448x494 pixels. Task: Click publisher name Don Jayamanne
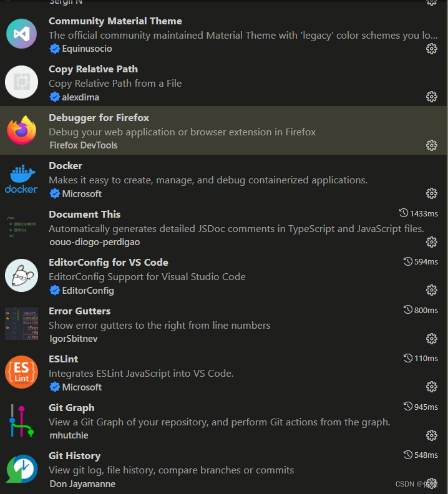pos(82,484)
